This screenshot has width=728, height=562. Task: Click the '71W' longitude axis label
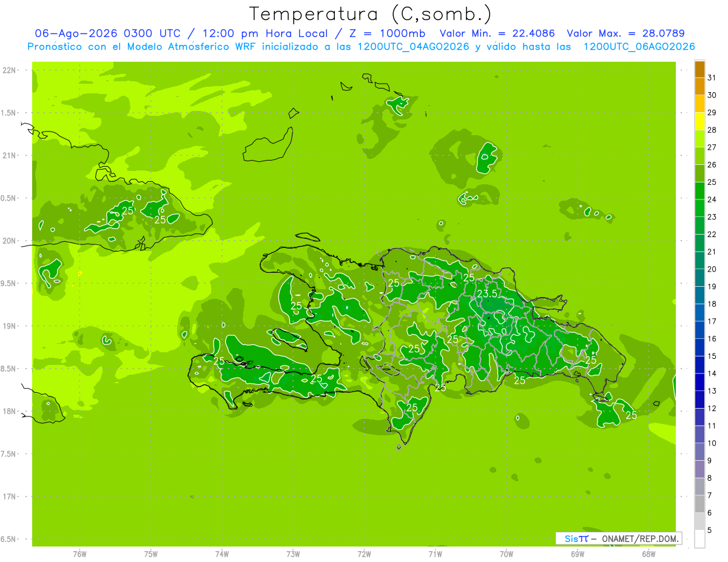435,554
